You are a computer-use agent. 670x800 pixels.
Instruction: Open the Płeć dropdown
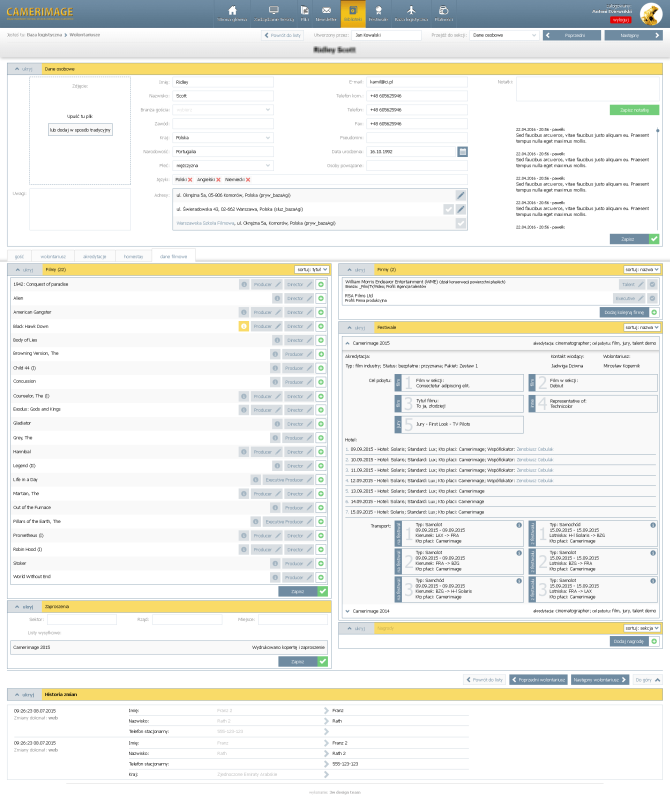(222, 165)
